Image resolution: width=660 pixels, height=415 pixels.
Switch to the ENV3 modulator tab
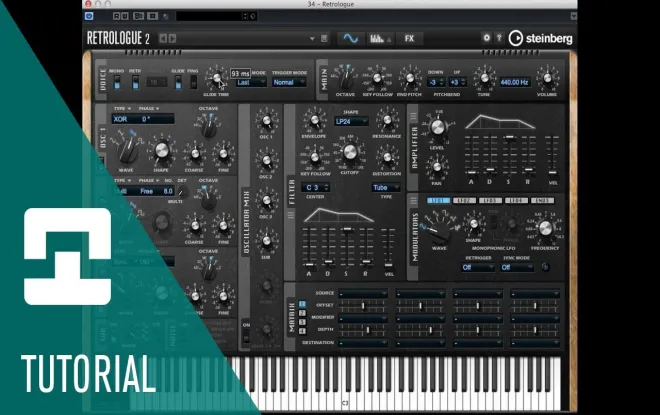coord(542,201)
